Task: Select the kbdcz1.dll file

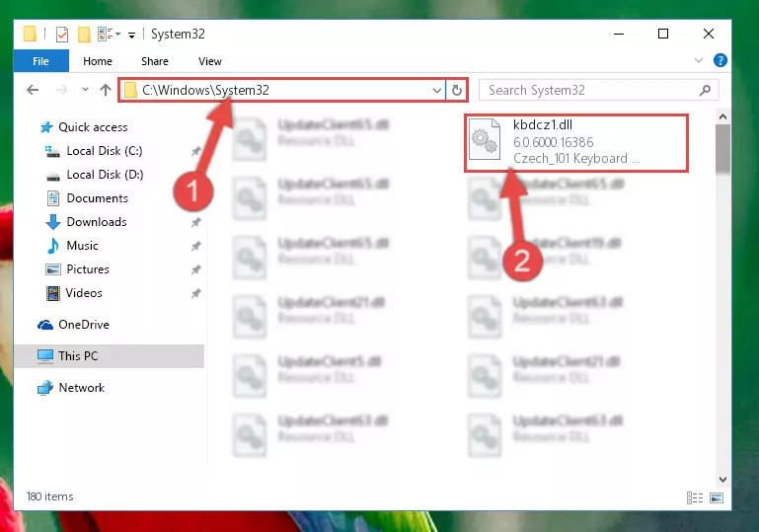Action: (576, 142)
